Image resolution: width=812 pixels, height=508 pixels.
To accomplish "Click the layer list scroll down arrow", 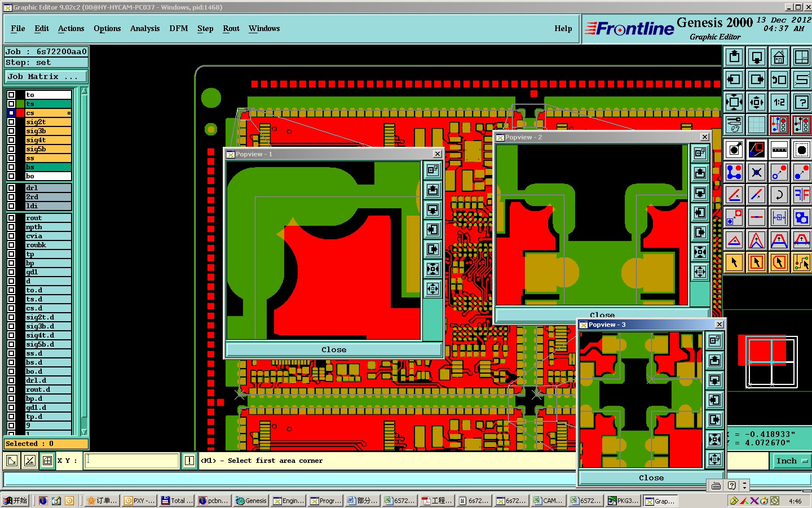I will 84,432.
